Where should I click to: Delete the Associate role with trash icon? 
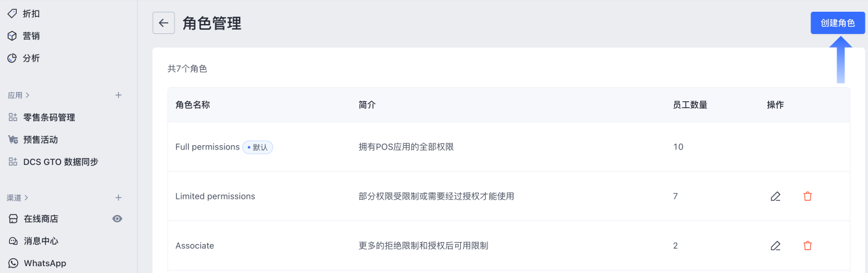point(807,246)
